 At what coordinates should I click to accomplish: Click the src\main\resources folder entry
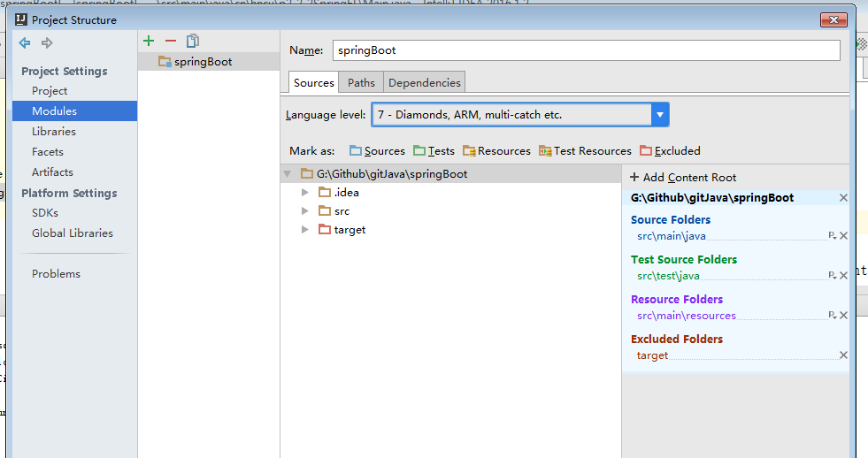pyautogui.click(x=687, y=316)
